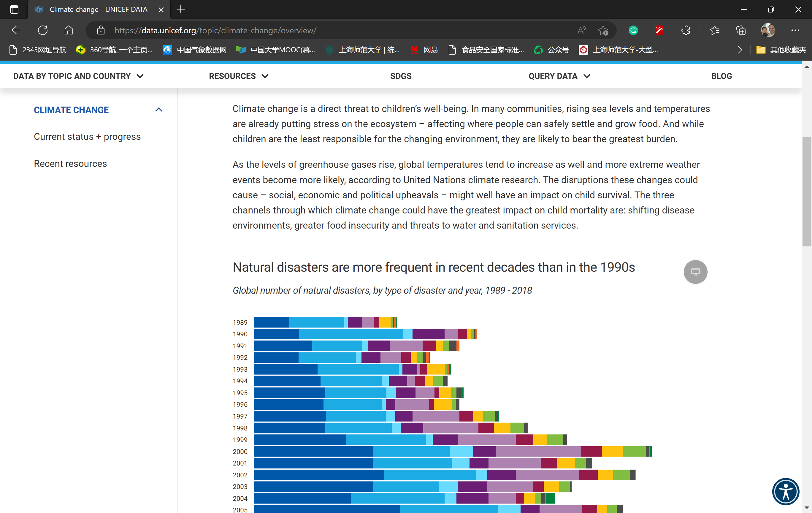Expand the Data by Topic and Country menu
This screenshot has width=812, height=513.
[78, 76]
